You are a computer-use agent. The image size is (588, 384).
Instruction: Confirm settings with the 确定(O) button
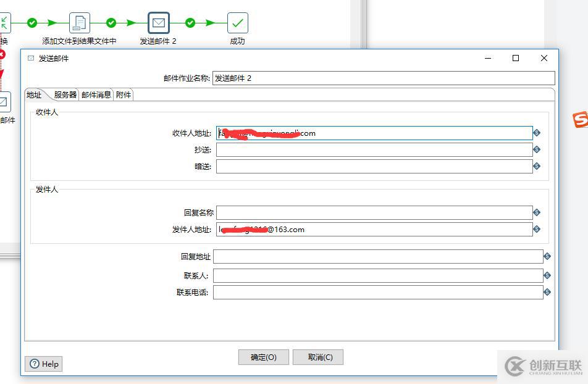(263, 357)
